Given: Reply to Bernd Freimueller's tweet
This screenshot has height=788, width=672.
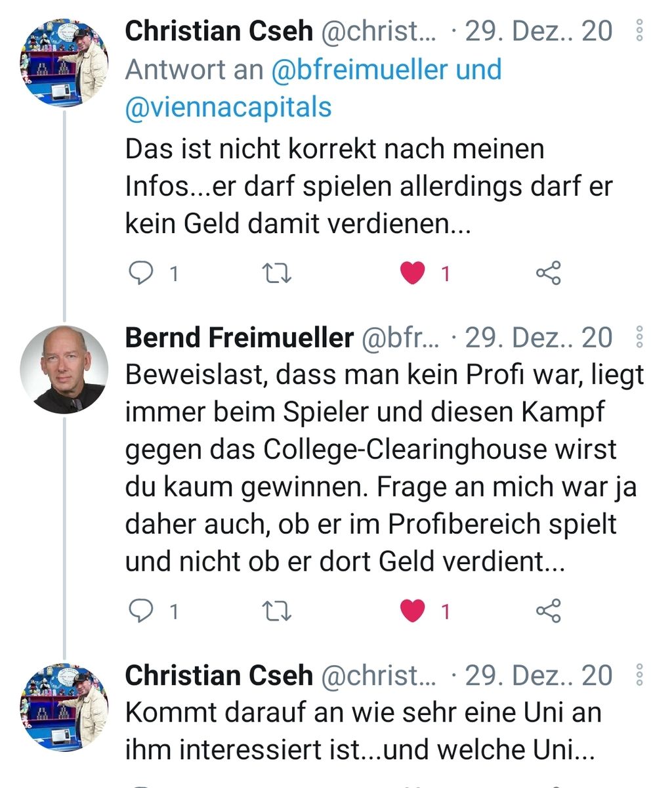Looking at the screenshot, I should coord(140,611).
